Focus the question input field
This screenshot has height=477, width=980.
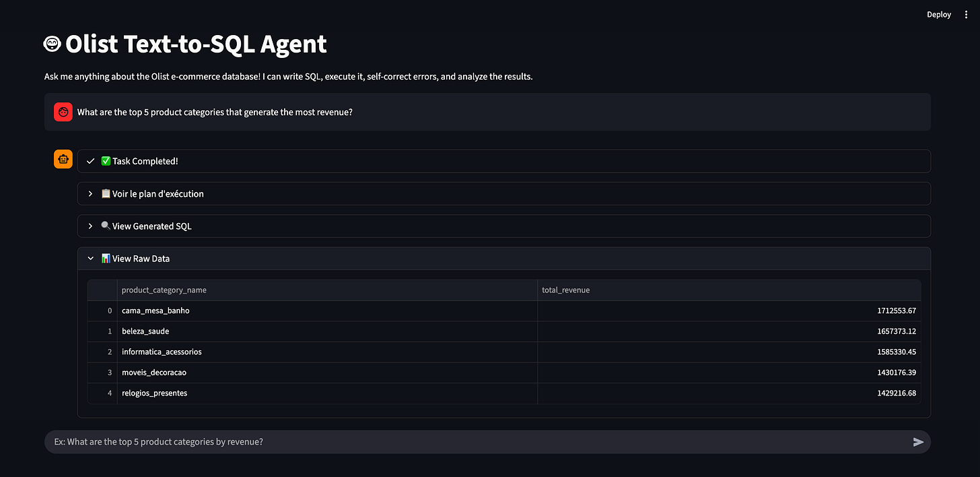tap(471, 441)
